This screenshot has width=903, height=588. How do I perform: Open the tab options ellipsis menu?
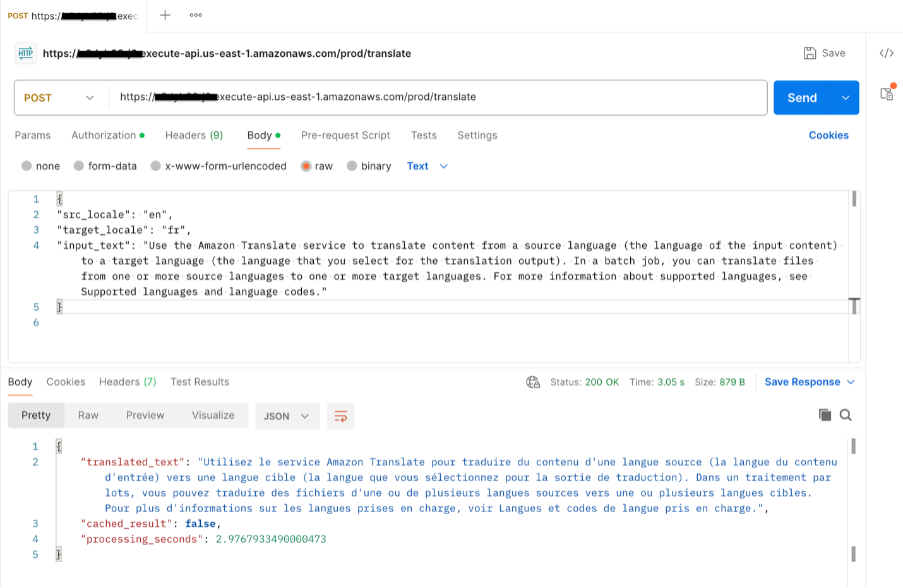(196, 15)
